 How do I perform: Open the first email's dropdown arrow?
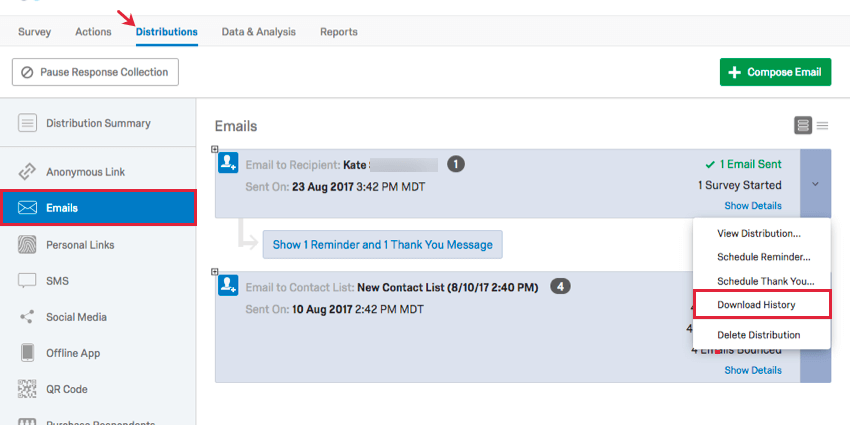click(816, 184)
